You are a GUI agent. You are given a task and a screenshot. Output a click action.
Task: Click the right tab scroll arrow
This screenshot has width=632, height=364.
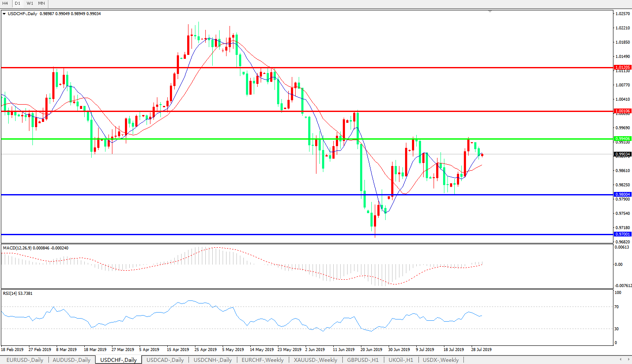[x=627, y=360]
